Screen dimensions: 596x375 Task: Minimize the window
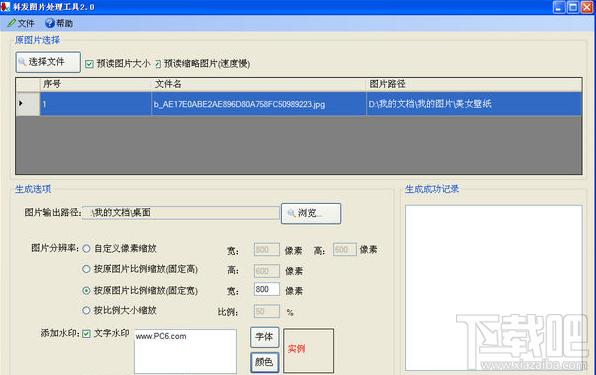tap(559, 7)
